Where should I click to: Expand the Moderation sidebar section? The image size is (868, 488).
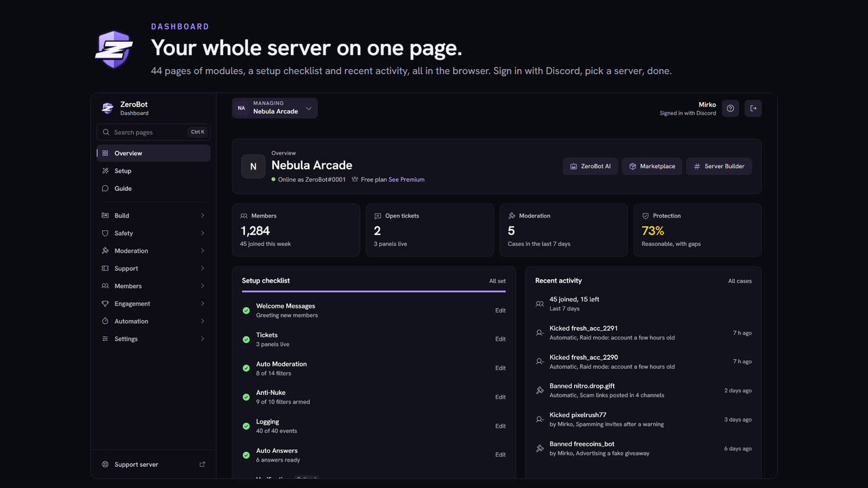click(153, 251)
